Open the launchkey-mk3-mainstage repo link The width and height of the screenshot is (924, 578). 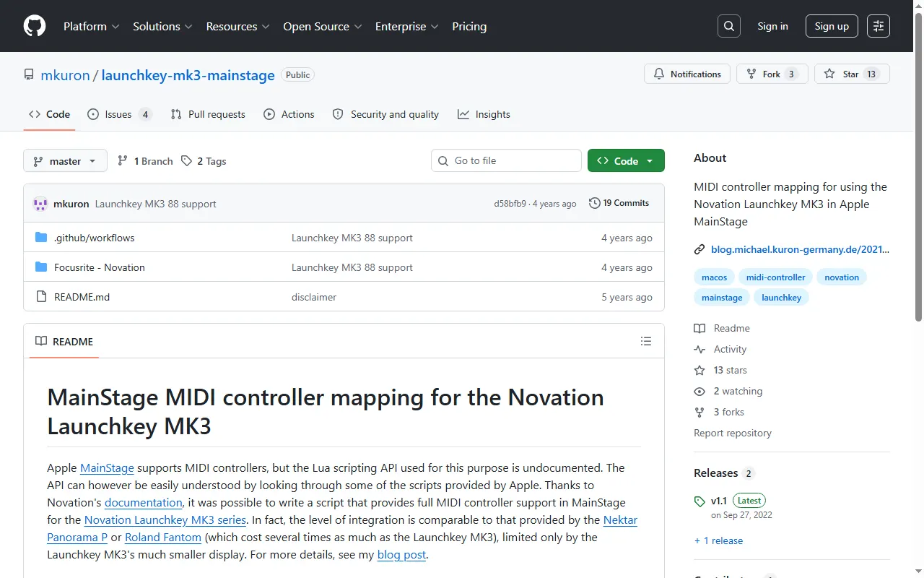pos(188,75)
